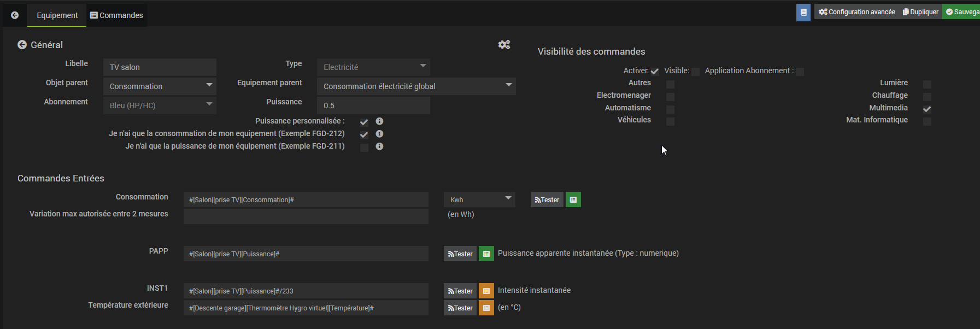The height and width of the screenshot is (329, 980).
Task: Click the orange list icon for INST1
Action: (486, 291)
